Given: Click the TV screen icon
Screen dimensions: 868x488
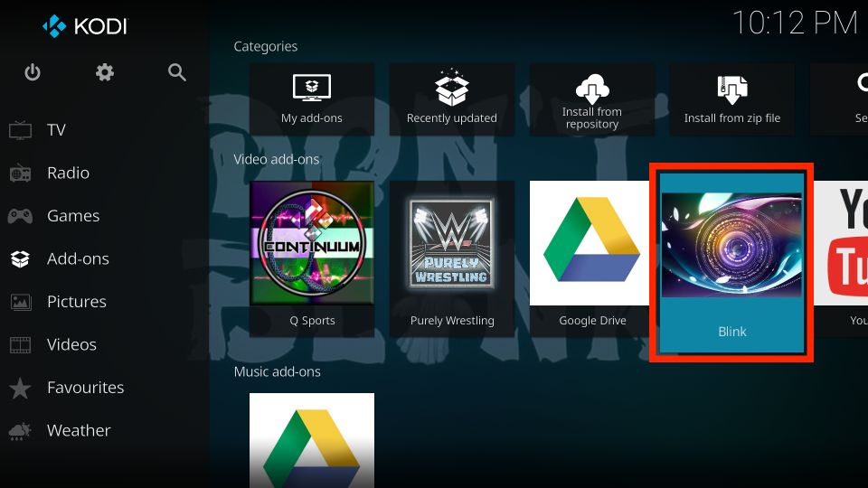Looking at the screenshot, I should pos(21,130).
